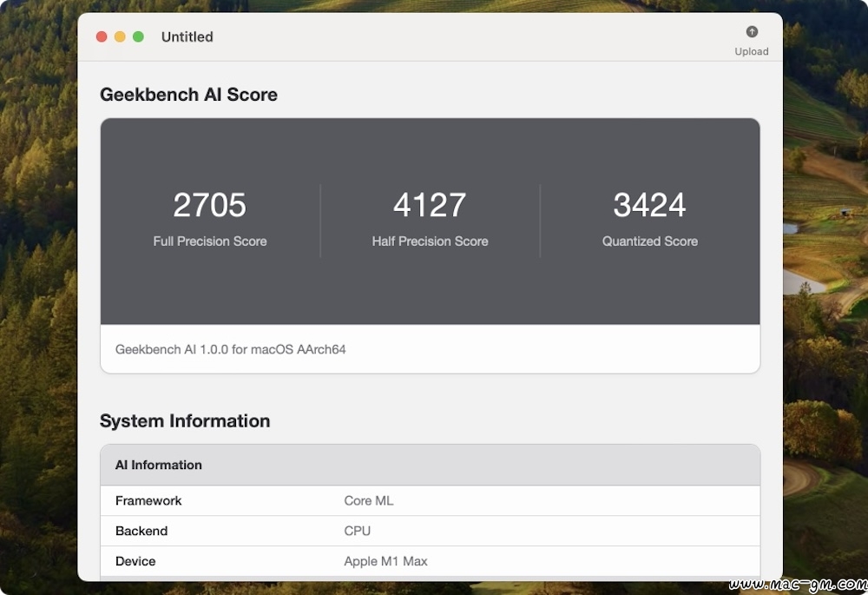Select the Apple M1 Max value
The width and height of the screenshot is (868, 595).
(x=386, y=561)
